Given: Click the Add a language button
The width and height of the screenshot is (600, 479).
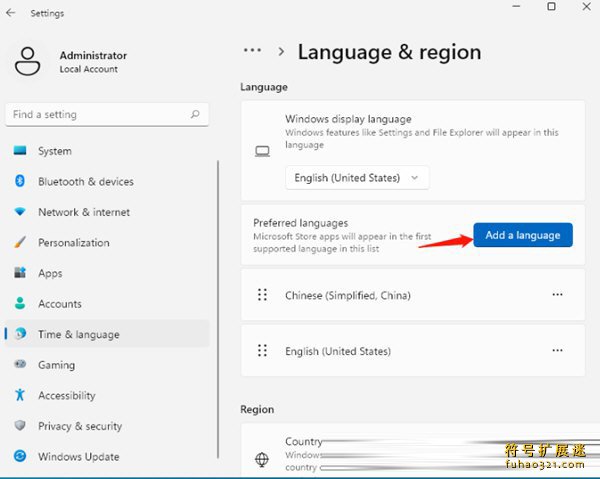Looking at the screenshot, I should click(523, 235).
